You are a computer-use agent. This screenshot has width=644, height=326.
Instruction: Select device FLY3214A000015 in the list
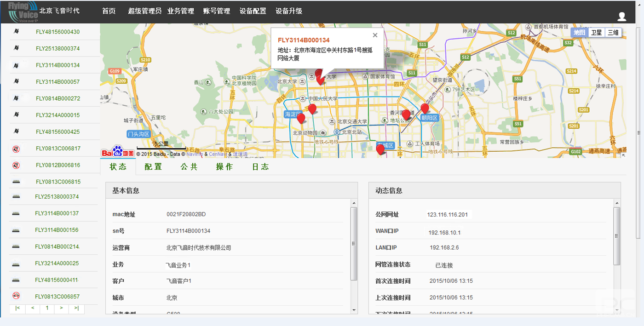pyautogui.click(x=57, y=115)
